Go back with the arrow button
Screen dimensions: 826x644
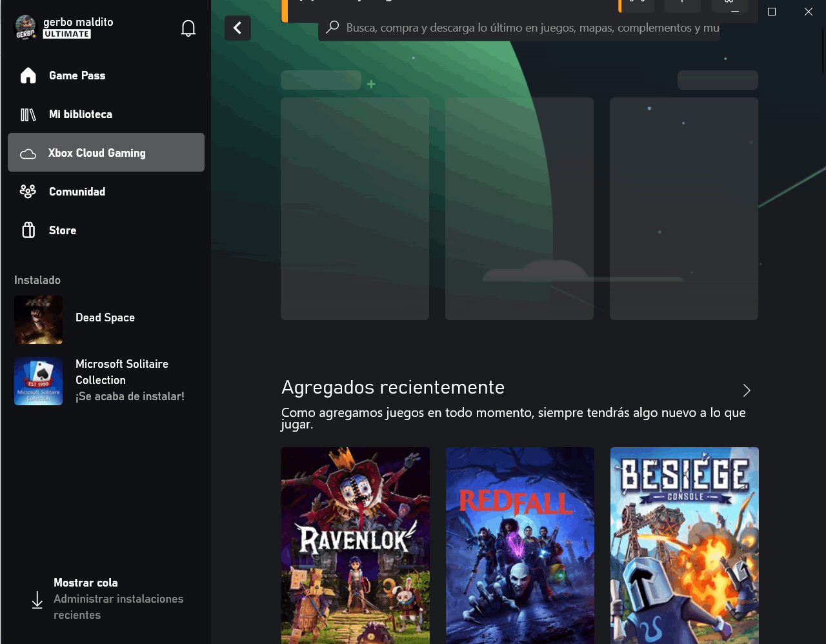point(237,28)
